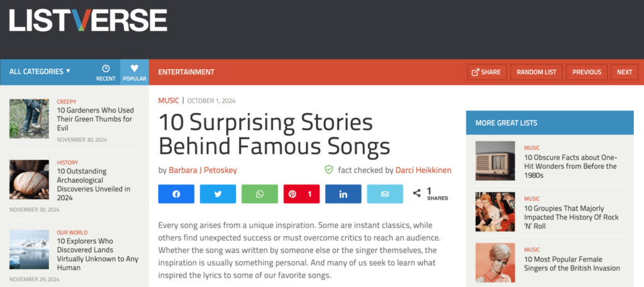Go to the Previous list
The width and height of the screenshot is (644, 287).
(x=587, y=72)
